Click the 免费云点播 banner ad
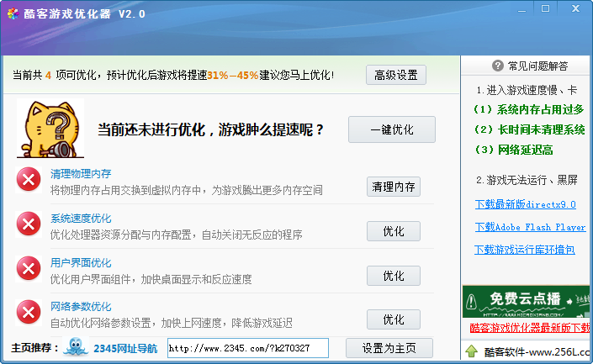The width and height of the screenshot is (593, 364). pyautogui.click(x=526, y=301)
